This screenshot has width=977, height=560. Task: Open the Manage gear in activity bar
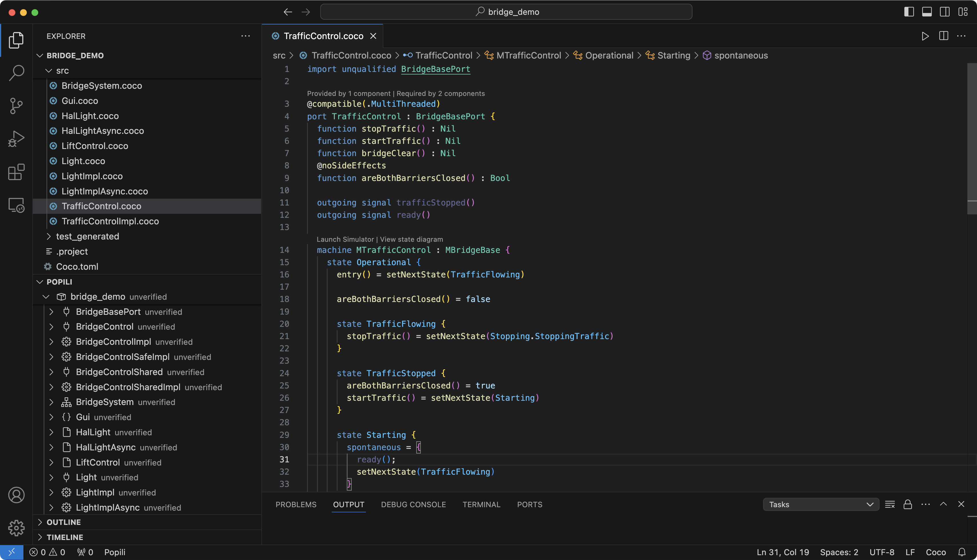pos(16,528)
